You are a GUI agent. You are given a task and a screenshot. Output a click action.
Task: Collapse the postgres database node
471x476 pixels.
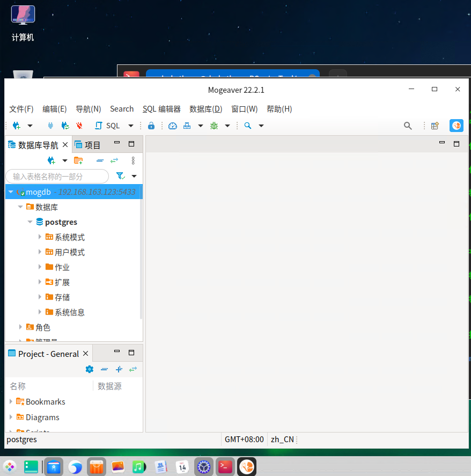[30, 222]
